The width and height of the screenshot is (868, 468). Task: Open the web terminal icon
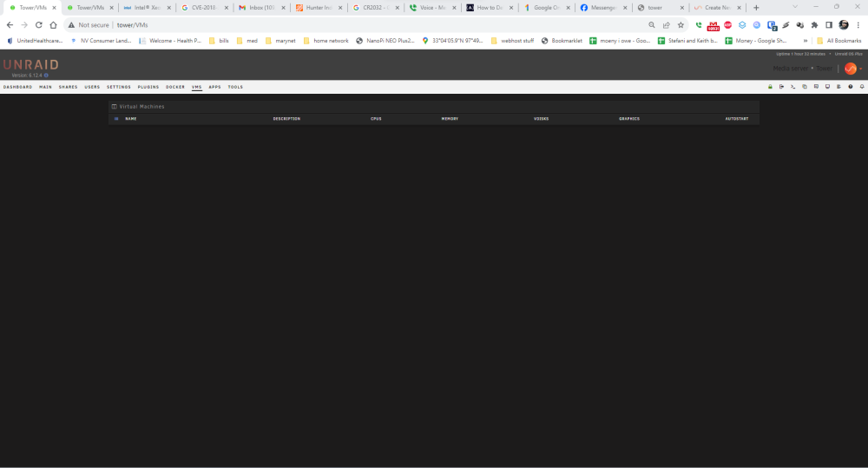792,87
